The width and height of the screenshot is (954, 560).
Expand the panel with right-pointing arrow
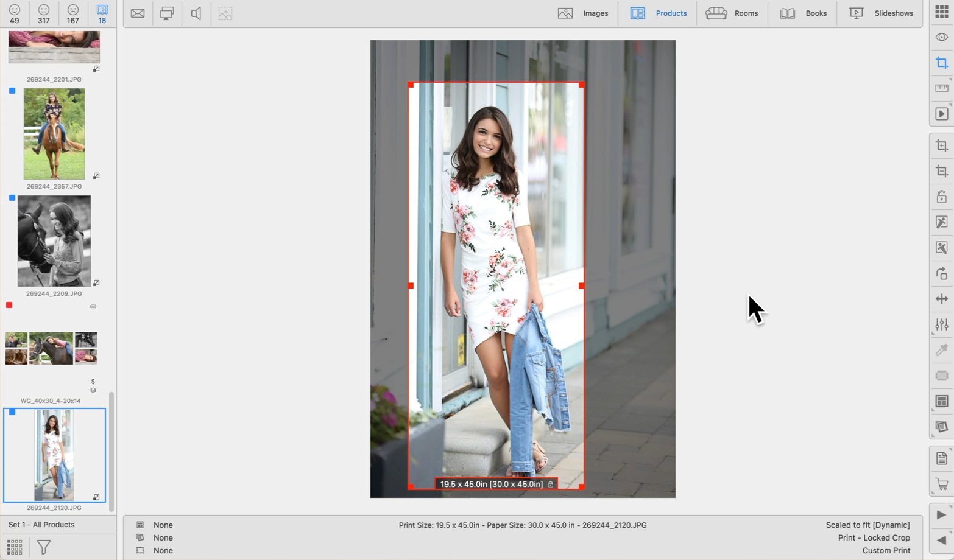pyautogui.click(x=941, y=515)
